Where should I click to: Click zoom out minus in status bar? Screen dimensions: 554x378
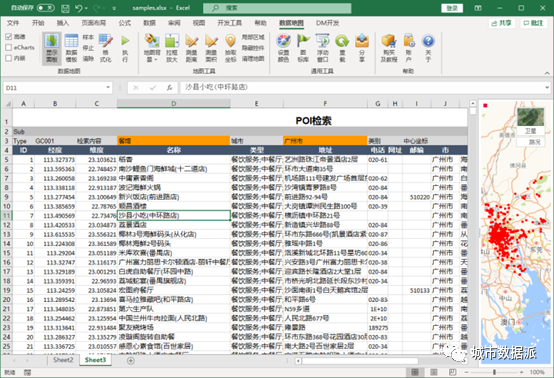pyautogui.click(x=466, y=372)
